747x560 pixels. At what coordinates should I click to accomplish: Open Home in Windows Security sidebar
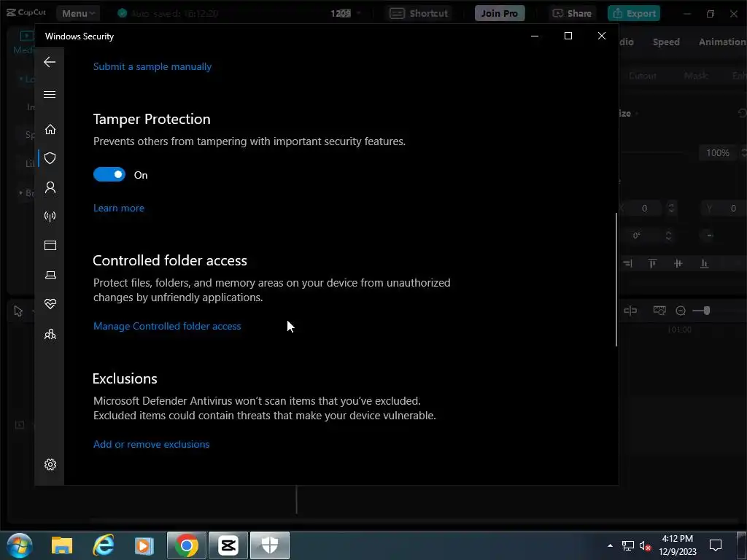(50, 130)
